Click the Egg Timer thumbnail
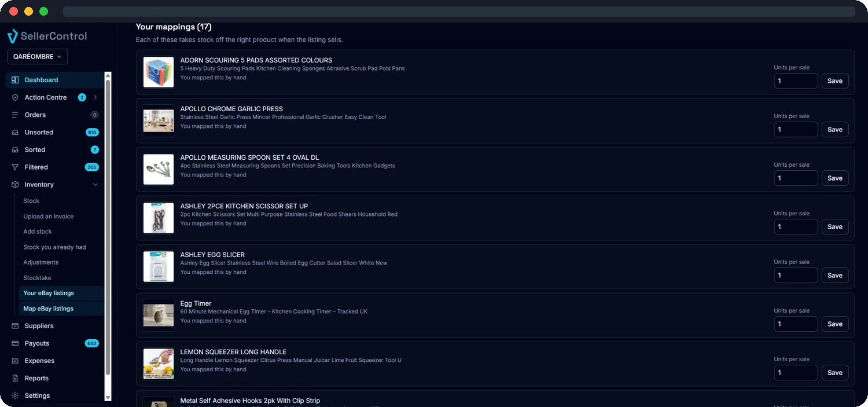 (x=159, y=316)
